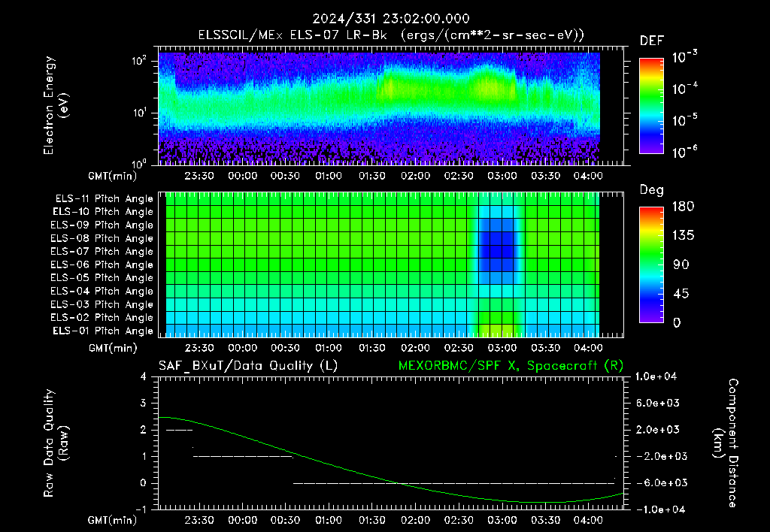This screenshot has height=532, width=770.
Task: Click the timestamp title 2024/331 23:02:00.000
Action: (x=391, y=19)
